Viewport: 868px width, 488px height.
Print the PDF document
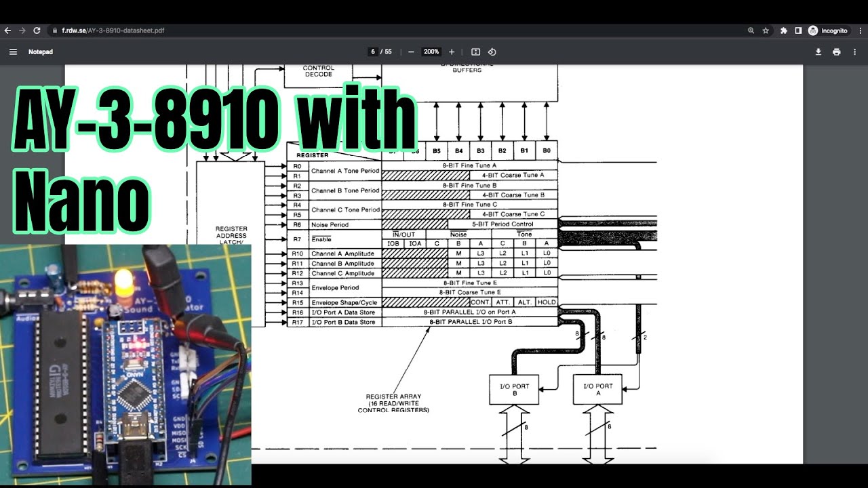point(837,52)
